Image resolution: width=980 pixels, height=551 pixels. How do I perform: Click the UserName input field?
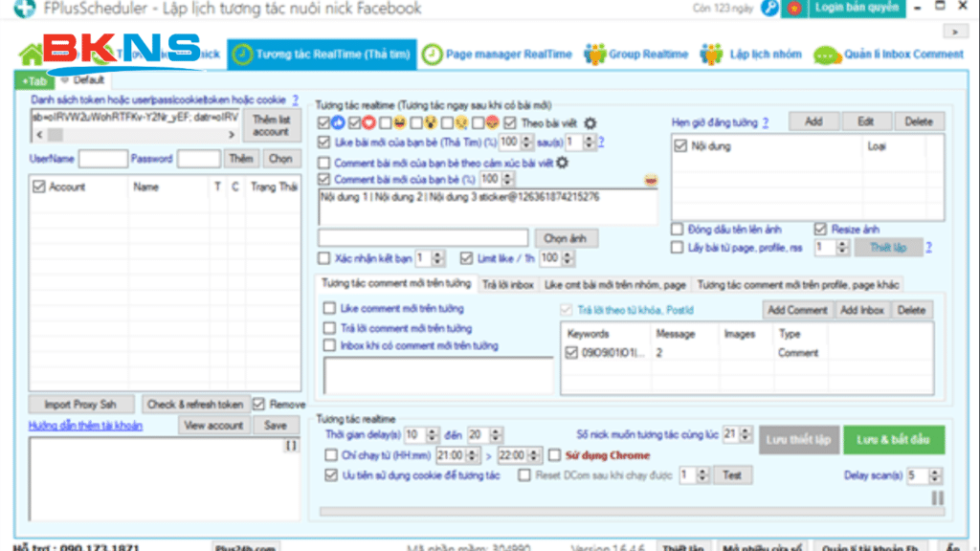coord(102,158)
